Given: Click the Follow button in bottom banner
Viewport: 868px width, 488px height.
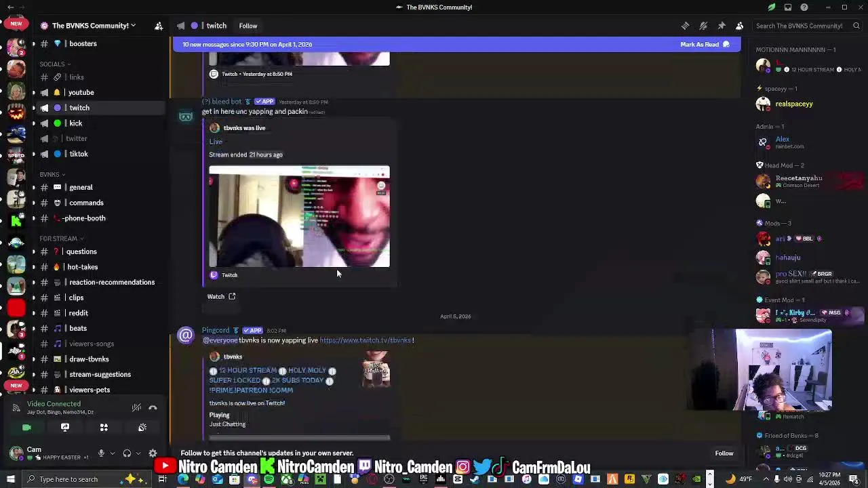Looking at the screenshot, I should 724,453.
